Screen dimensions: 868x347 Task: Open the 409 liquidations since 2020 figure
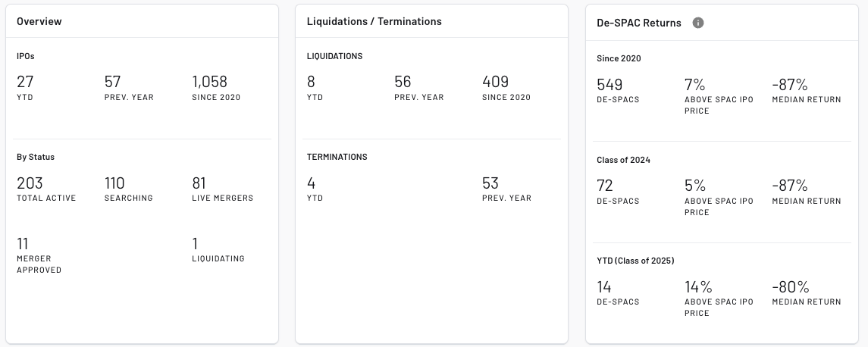495,82
